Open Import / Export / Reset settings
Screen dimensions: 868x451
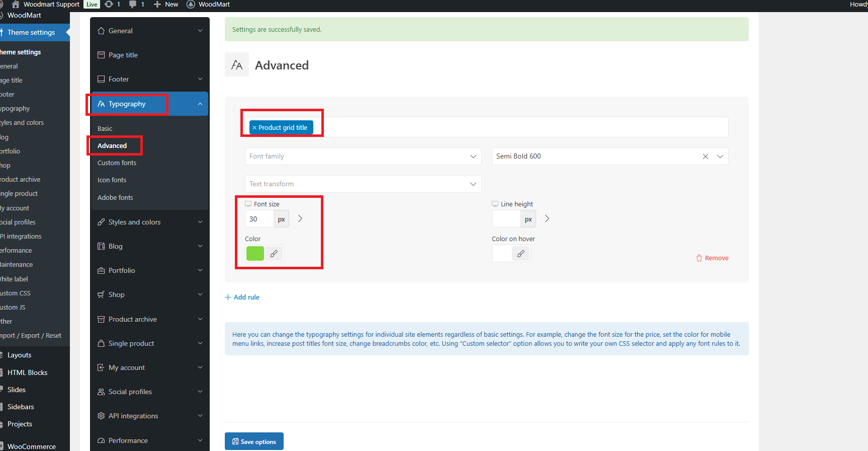point(31,335)
